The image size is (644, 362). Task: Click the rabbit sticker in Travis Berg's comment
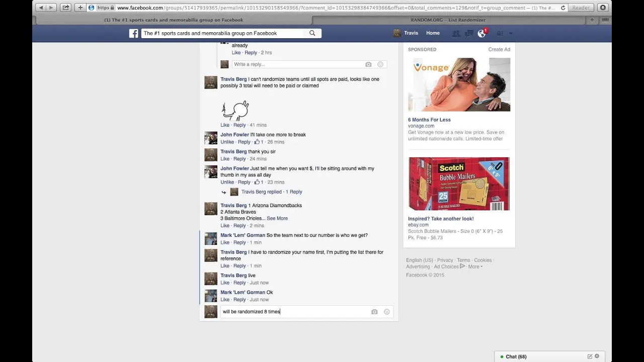click(x=235, y=111)
